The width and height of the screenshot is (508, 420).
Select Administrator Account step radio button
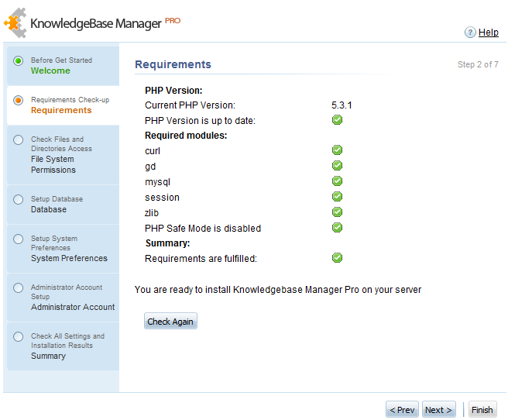(x=18, y=287)
